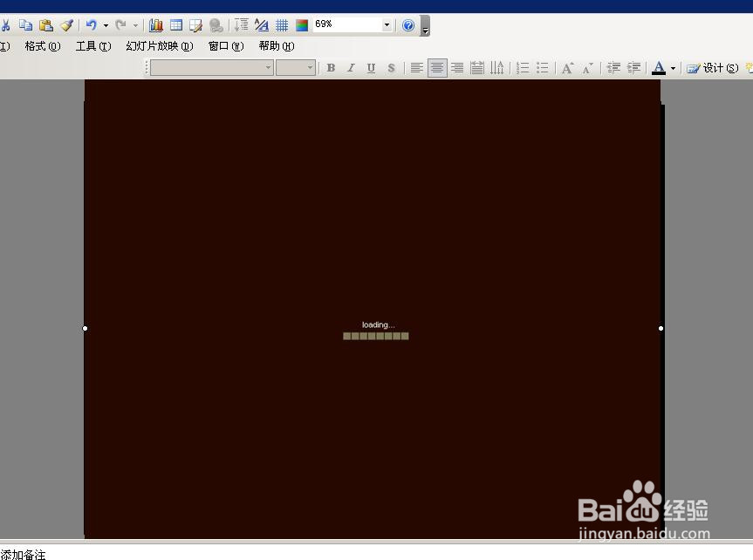
Task: Center align the text
Action: coord(437,68)
